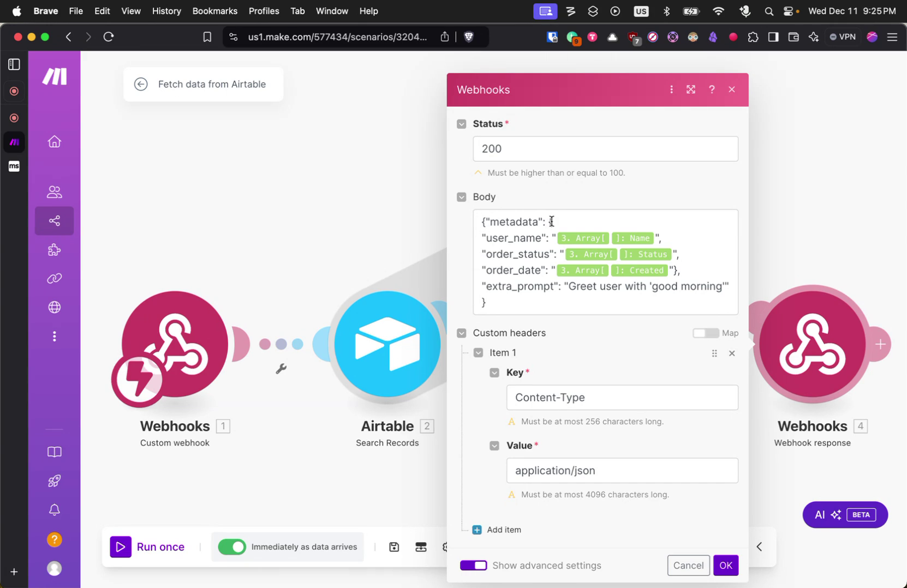Click the Run once button
The height and width of the screenshot is (588, 907).
pos(148,547)
